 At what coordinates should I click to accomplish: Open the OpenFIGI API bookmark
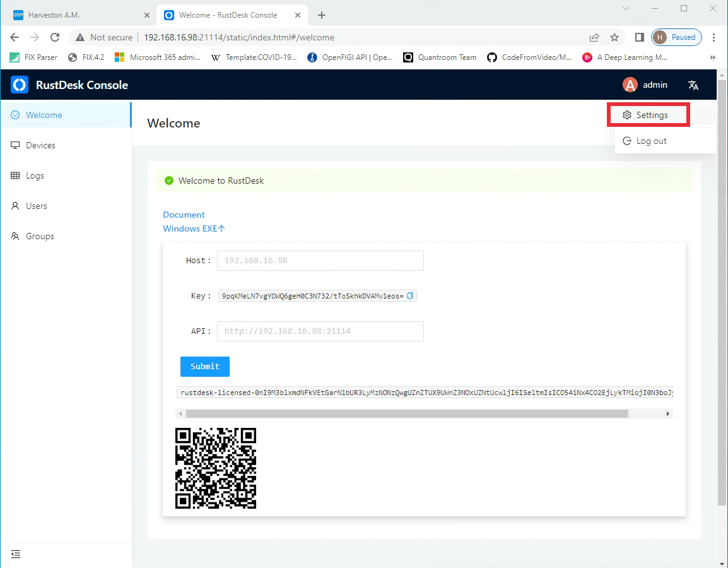click(x=350, y=57)
